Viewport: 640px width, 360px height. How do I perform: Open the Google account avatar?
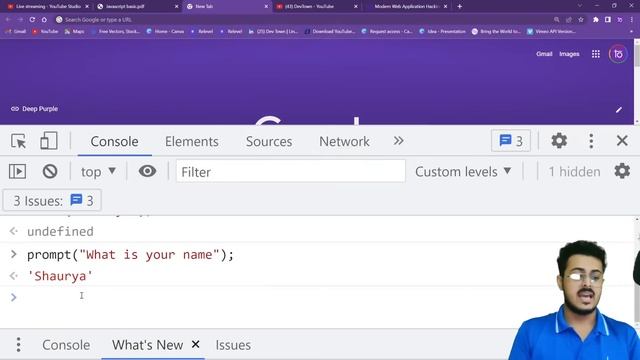(x=618, y=54)
